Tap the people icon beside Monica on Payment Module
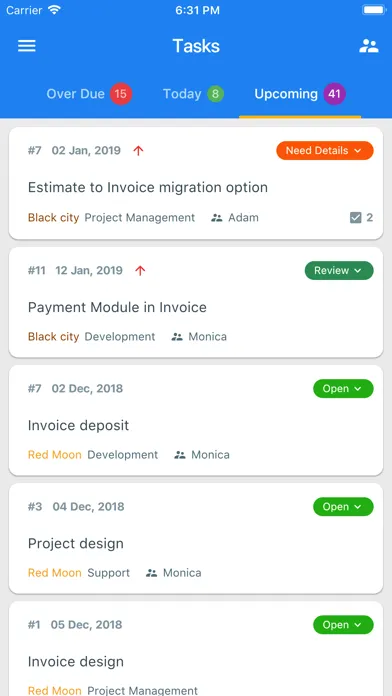 tap(177, 337)
